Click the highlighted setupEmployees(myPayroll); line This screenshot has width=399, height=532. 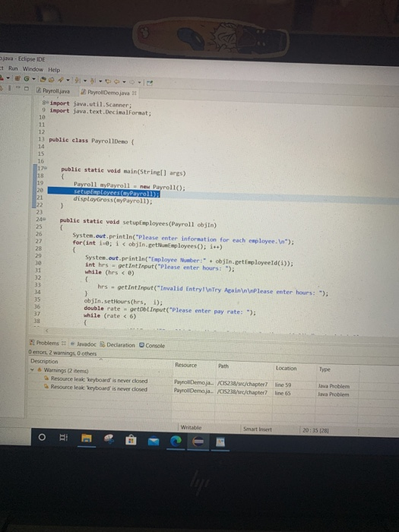[116, 193]
